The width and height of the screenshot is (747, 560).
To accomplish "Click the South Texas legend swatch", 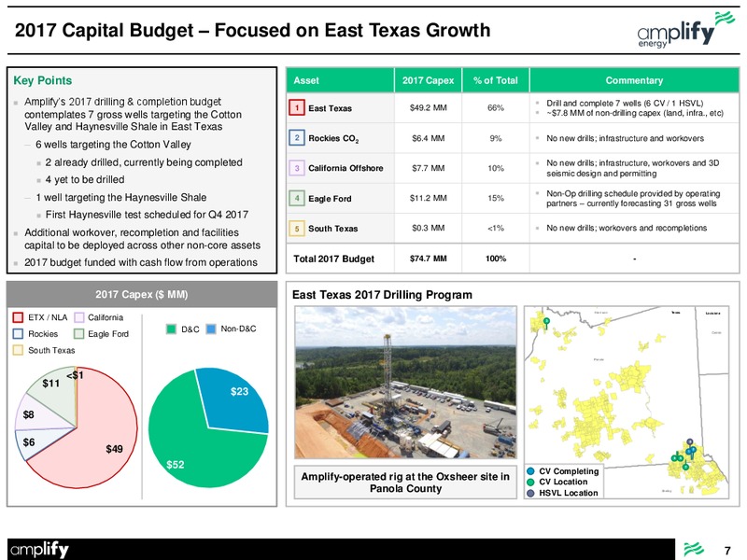I will click(18, 350).
